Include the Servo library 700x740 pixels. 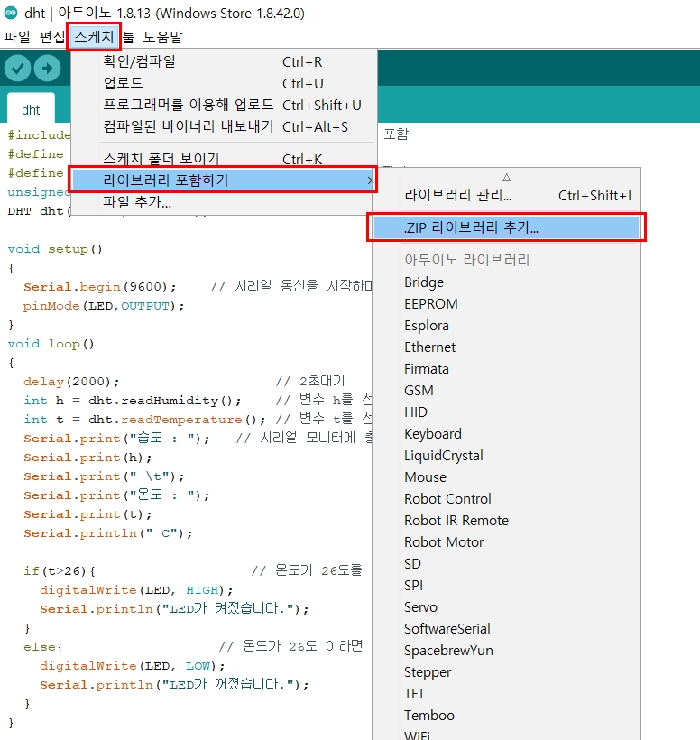coord(507,607)
